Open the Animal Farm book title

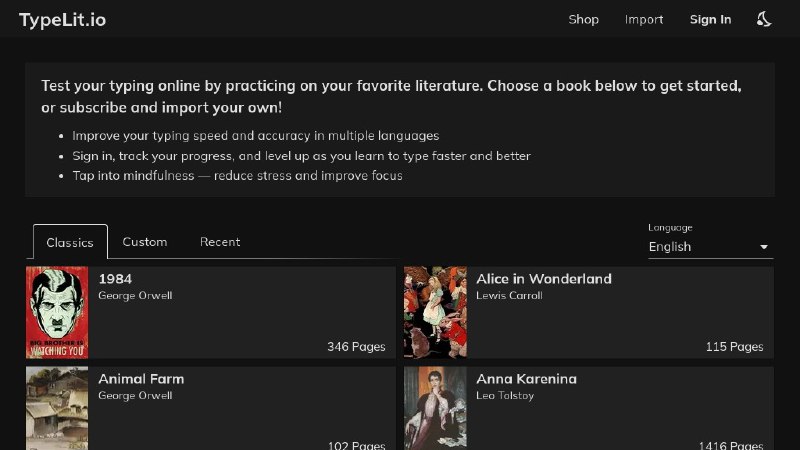coord(141,379)
